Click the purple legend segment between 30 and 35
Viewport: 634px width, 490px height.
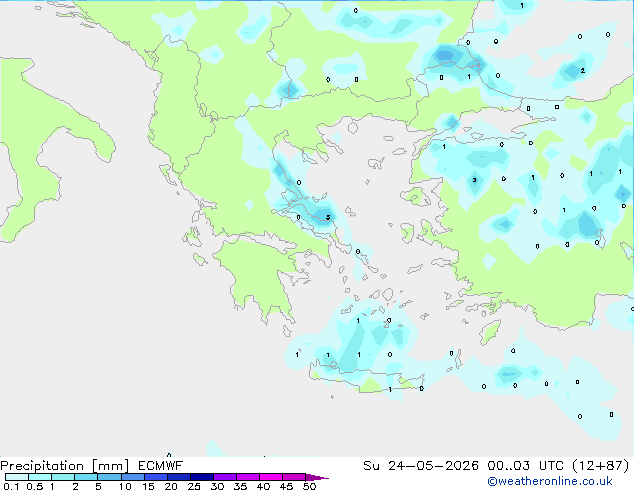point(225,477)
